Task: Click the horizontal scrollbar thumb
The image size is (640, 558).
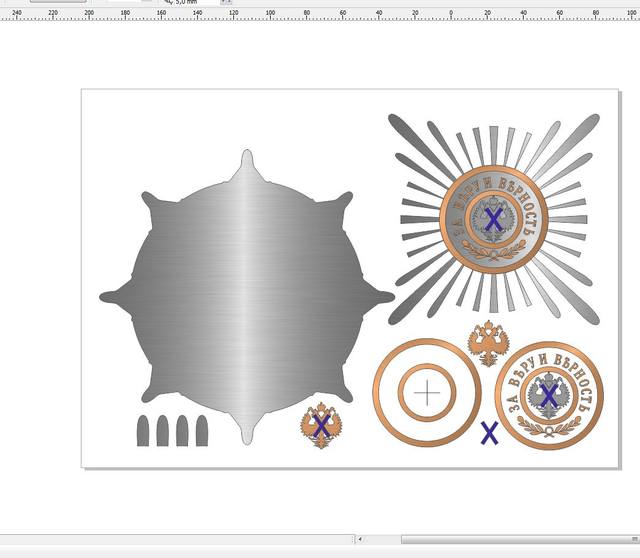Action: click(x=520, y=540)
